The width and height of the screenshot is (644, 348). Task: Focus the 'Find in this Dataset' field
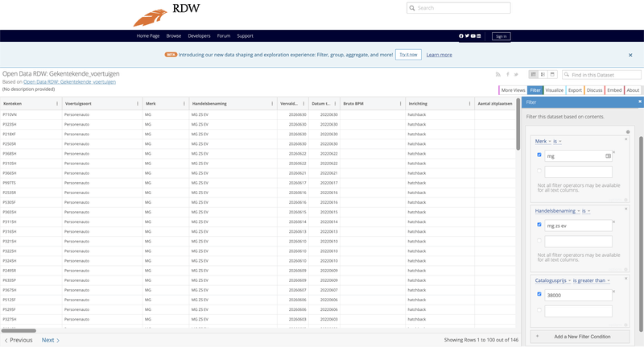[x=601, y=75]
